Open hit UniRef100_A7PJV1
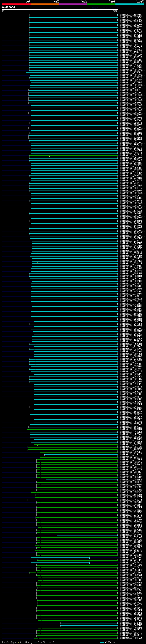The width and height of the screenshot is (146, 644). tap(131, 22)
